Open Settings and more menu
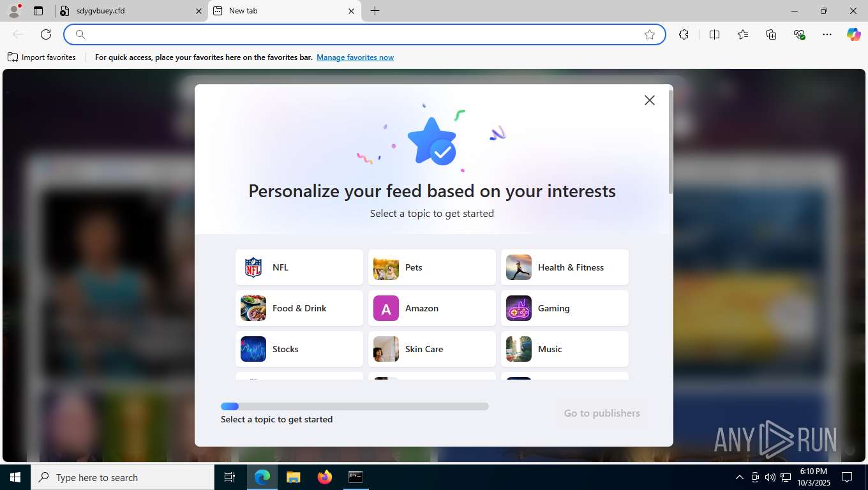The height and width of the screenshot is (490, 868). pyautogui.click(x=827, y=34)
